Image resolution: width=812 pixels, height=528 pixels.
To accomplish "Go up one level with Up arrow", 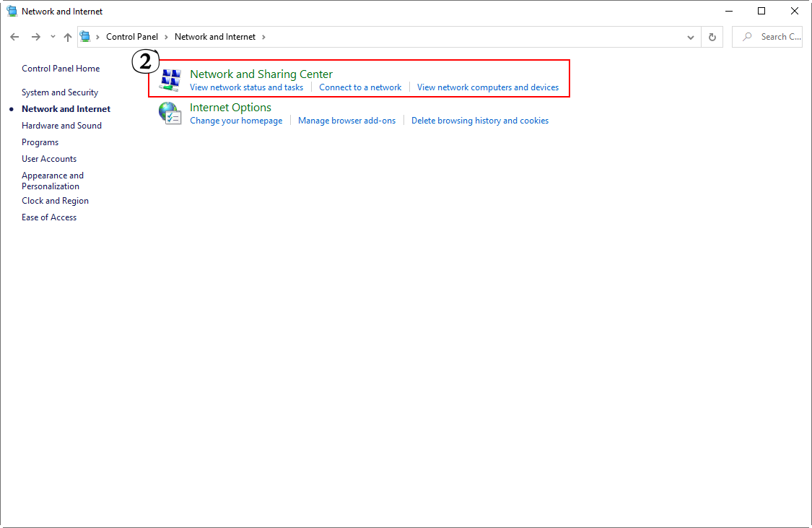I will point(68,37).
